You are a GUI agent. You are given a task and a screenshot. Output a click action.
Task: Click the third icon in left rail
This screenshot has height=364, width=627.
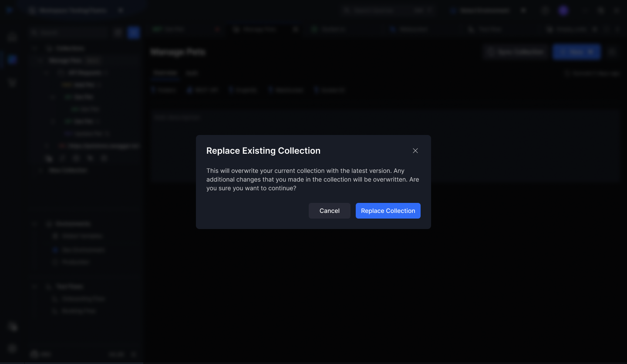point(12,83)
